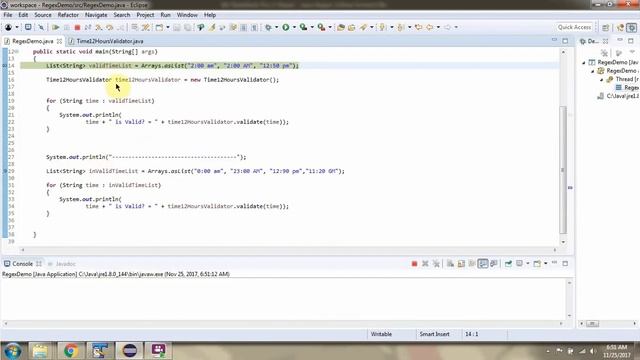
Task: Click the Suspend debug button
Action: click(x=67, y=27)
